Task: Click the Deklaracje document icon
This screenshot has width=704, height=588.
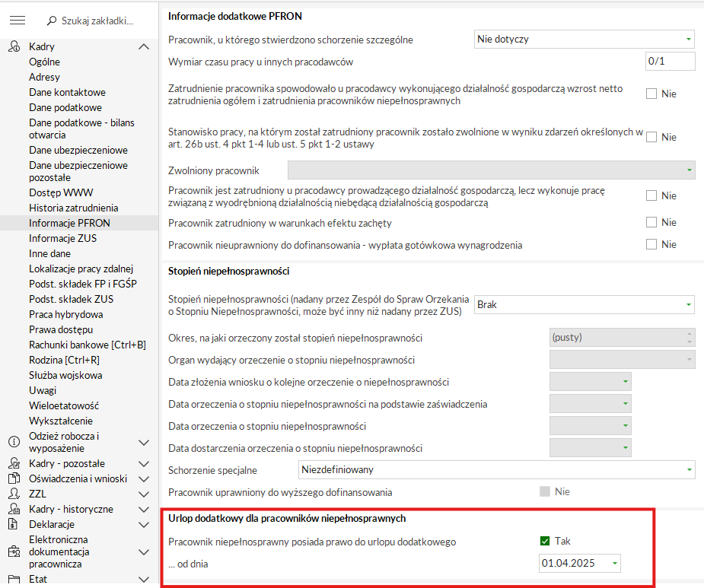Action: pos(13,524)
